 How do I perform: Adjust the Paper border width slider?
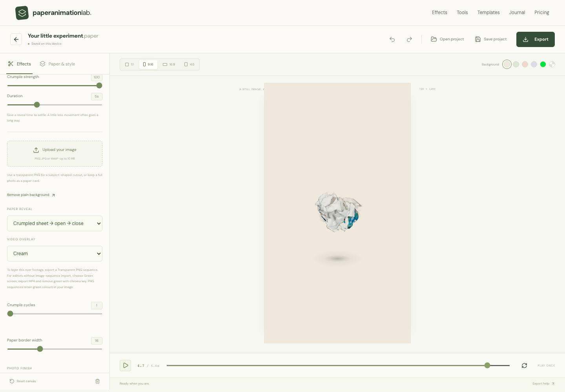tap(55, 349)
